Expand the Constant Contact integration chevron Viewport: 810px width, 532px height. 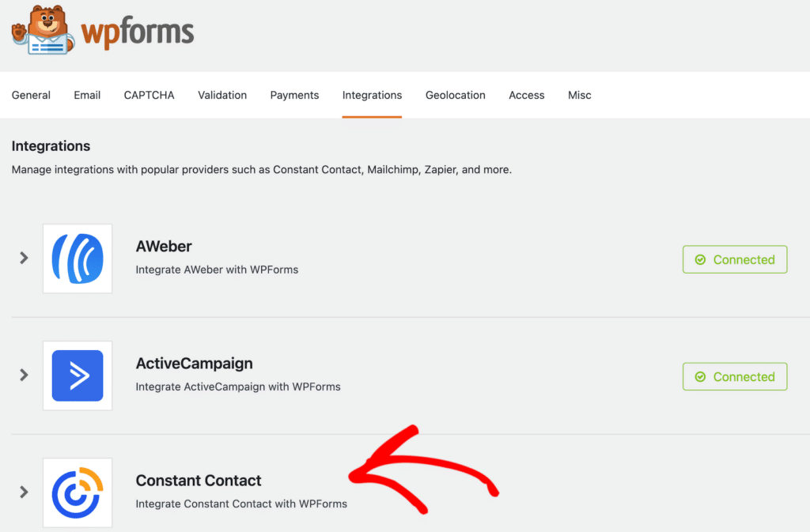click(24, 492)
